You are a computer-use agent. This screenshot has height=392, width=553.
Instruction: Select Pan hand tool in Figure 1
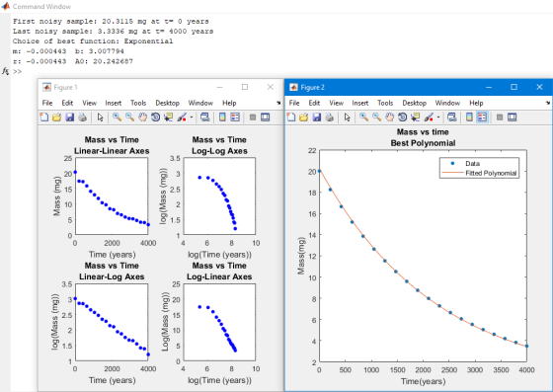142,118
